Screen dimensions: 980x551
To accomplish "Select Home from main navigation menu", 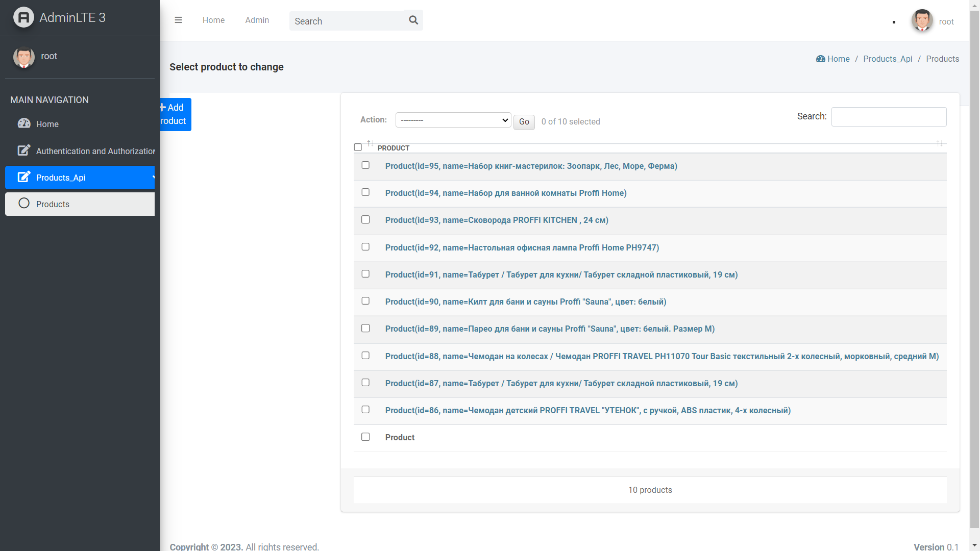I will tap(46, 124).
